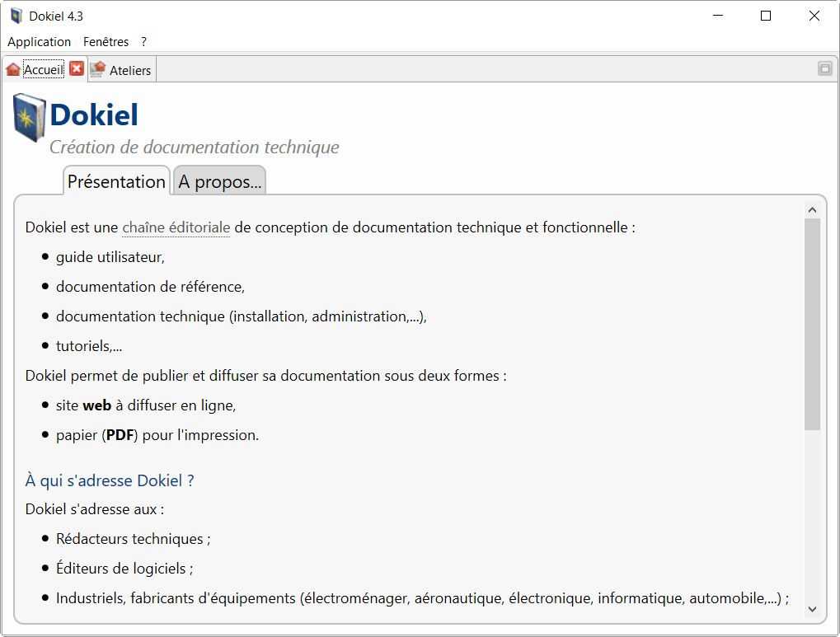Open the Application menu
The image size is (840, 637).
tap(39, 41)
